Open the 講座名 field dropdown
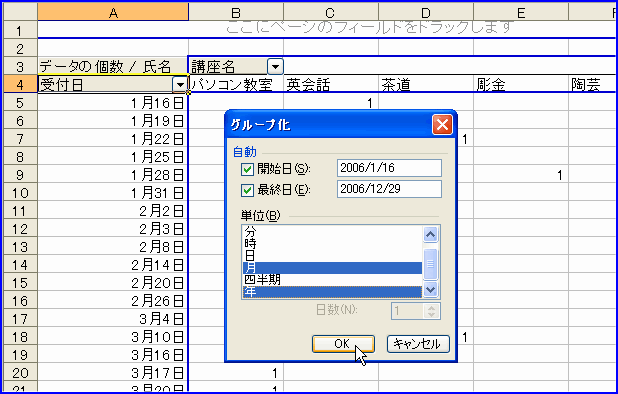618x394 pixels. 275,66
